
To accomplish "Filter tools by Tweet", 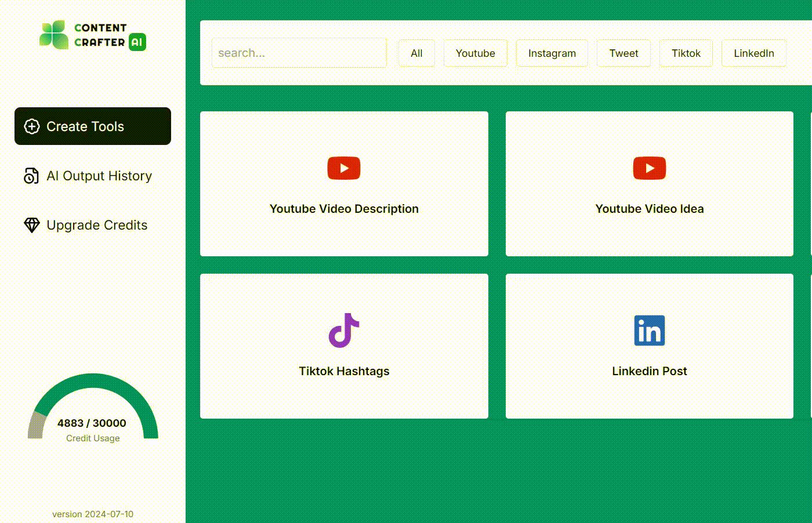I will [623, 53].
